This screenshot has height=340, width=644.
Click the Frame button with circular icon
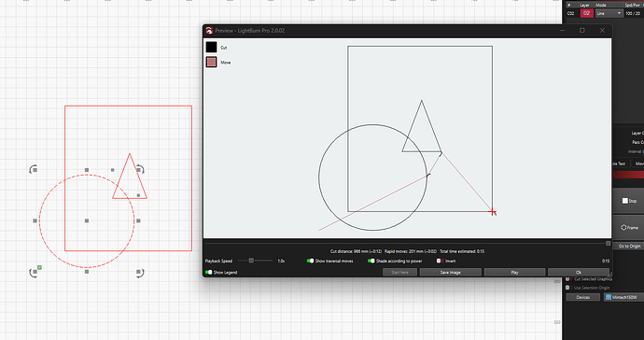pos(630,227)
